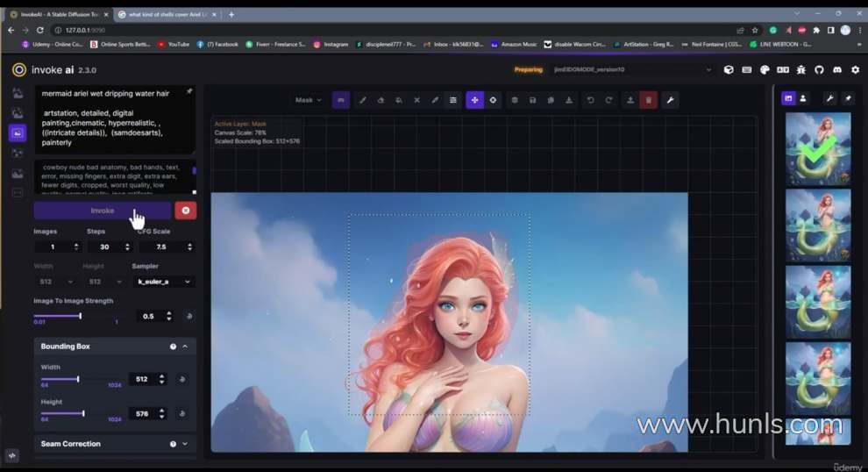Select the Move tool in canvas toolbar
This screenshot has width=868, height=472.
(x=474, y=100)
